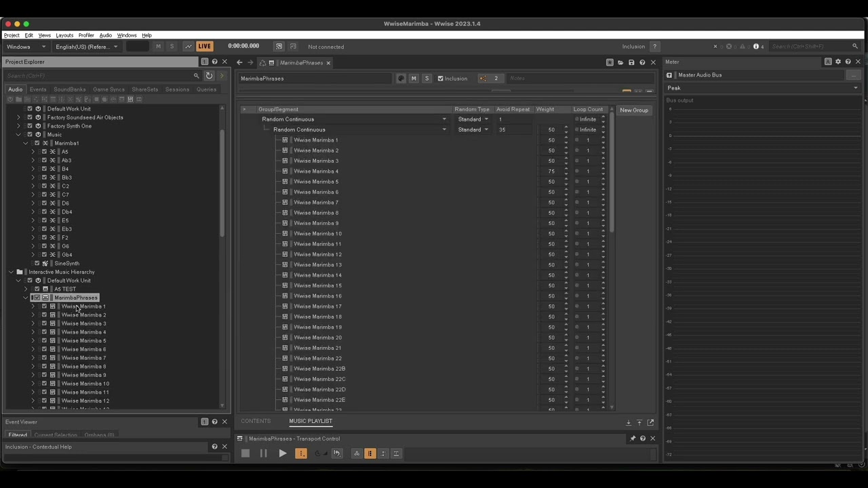Click the references icon showing 2
The height and width of the screenshot is (488, 868).
point(490,79)
